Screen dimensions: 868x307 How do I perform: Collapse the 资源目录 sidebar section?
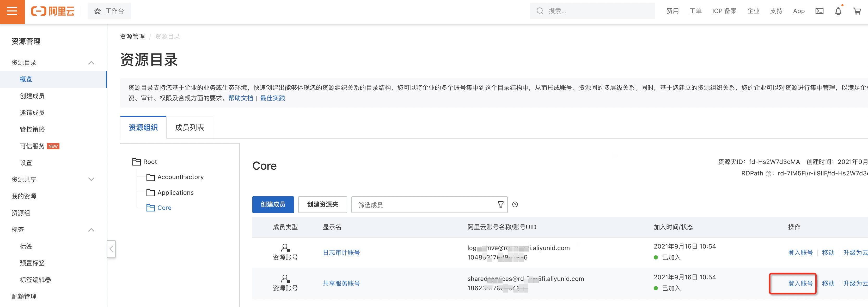pos(91,63)
